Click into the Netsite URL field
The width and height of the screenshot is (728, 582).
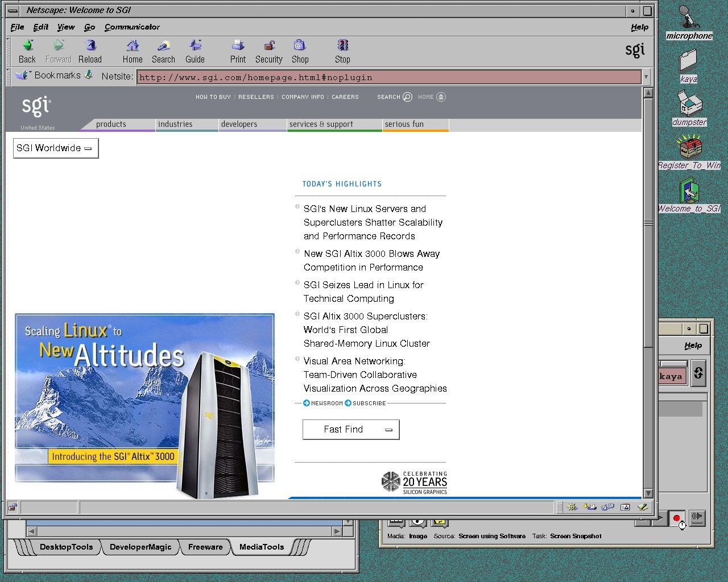pyautogui.click(x=389, y=77)
